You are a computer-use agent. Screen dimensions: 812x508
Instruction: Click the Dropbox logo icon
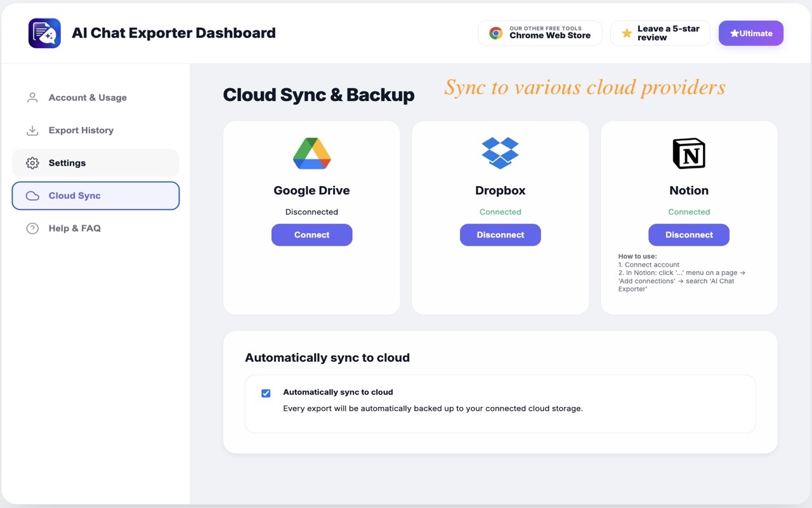[x=500, y=154]
